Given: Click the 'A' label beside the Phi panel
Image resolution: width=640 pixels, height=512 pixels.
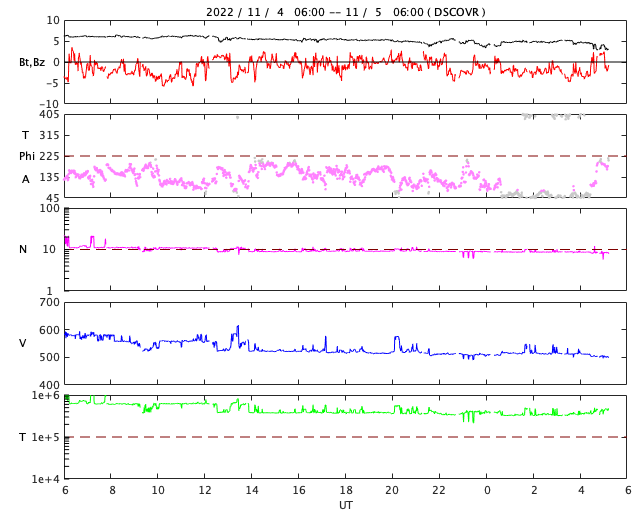Looking at the screenshot, I should coord(25,179).
